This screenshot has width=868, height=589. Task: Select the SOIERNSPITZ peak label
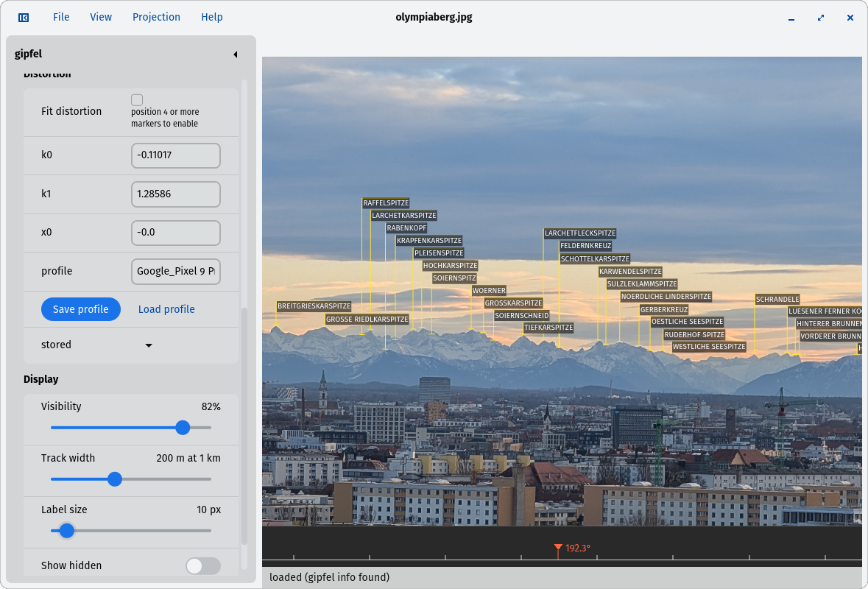coord(454,278)
